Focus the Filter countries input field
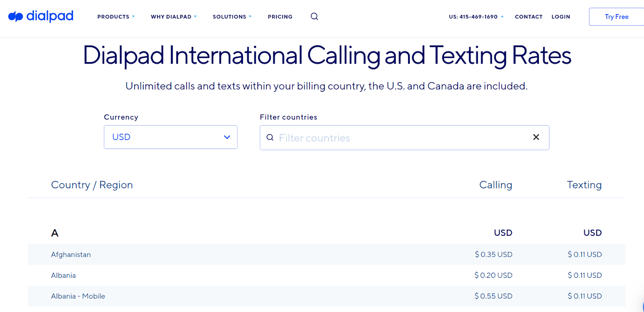Viewport: 644px width, 312px height. click(404, 138)
